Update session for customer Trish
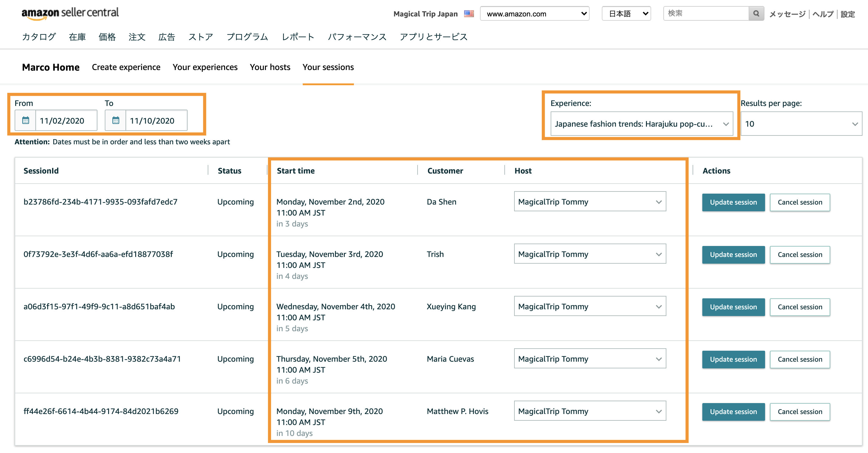 733,255
